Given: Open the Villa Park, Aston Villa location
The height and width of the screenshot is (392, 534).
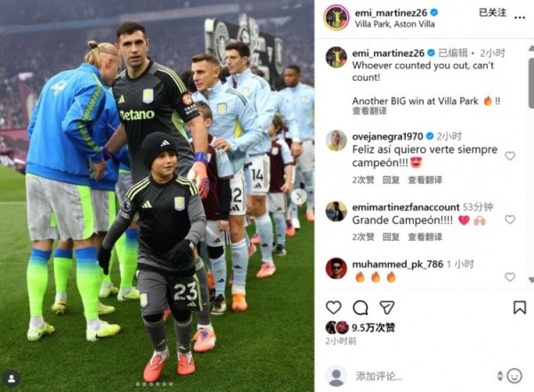Looking at the screenshot, I should [x=394, y=24].
